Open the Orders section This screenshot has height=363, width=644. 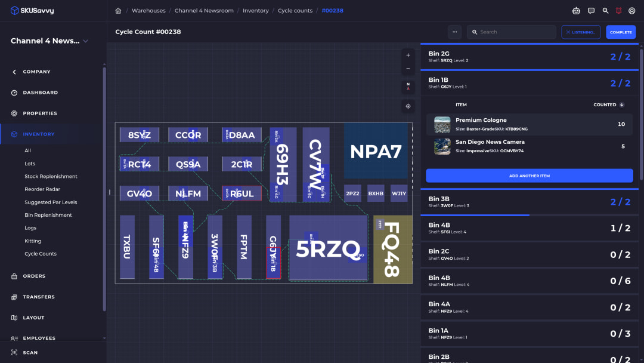coord(34,276)
